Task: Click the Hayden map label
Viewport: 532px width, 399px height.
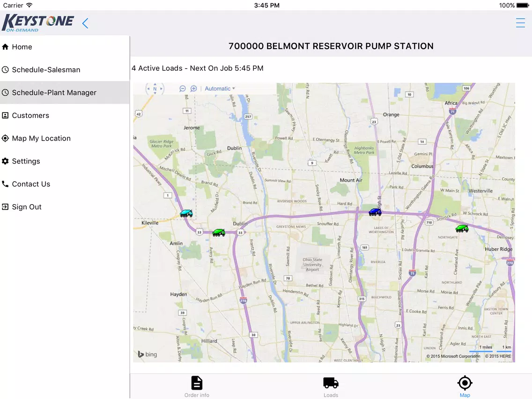Action: click(x=178, y=294)
